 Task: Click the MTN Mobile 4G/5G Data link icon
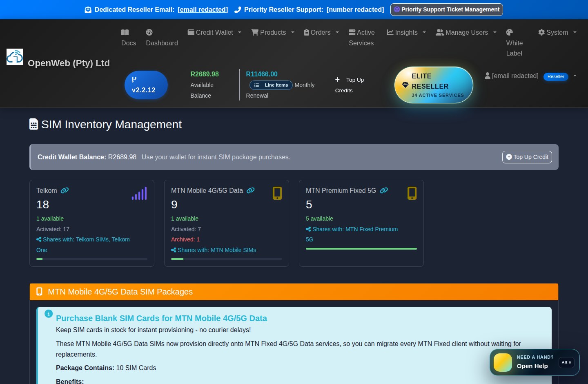pos(251,190)
